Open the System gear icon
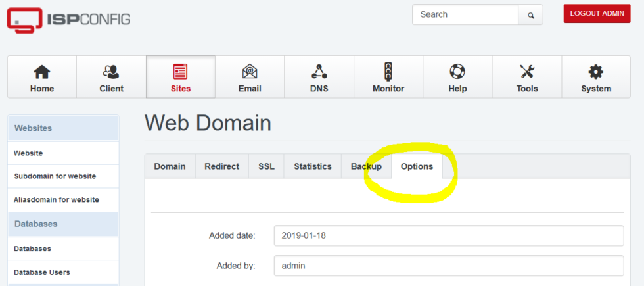The width and height of the screenshot is (644, 286). (x=596, y=72)
